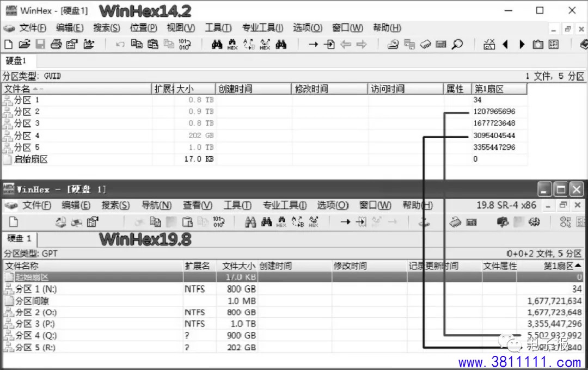Click camera snapshot icon in WinHex 14.2 toolbar
Viewport: 588px width, 370px height.
(538, 44)
